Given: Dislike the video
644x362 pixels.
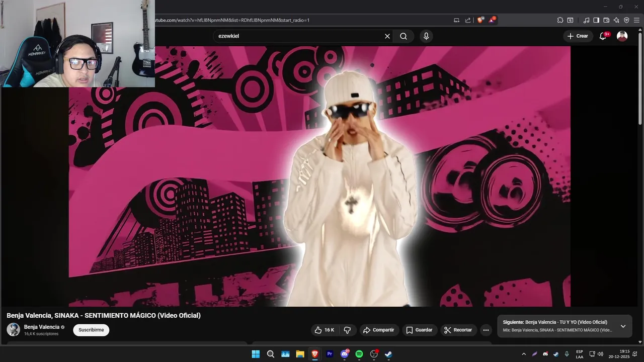Looking at the screenshot, I should [347, 330].
